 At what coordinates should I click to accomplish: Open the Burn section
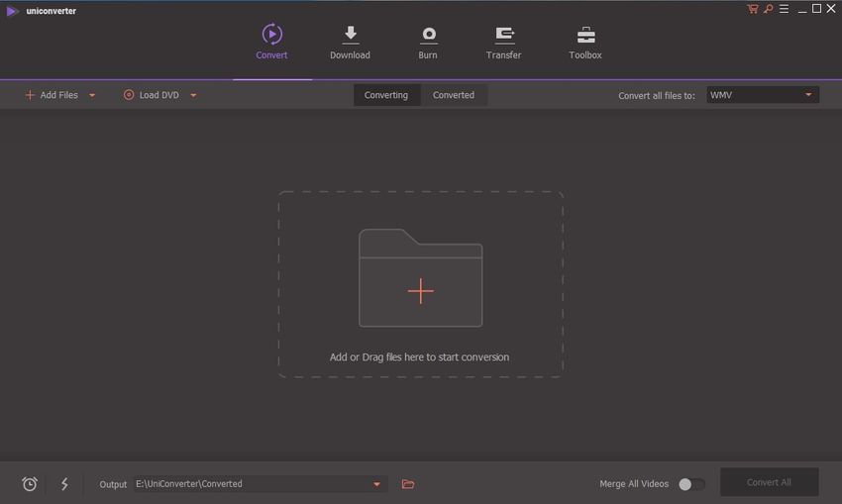point(428,43)
